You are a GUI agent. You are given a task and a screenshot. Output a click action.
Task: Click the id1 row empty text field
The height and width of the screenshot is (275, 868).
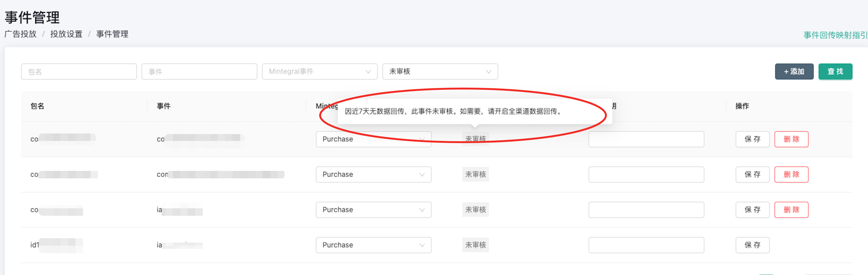pyautogui.click(x=646, y=245)
